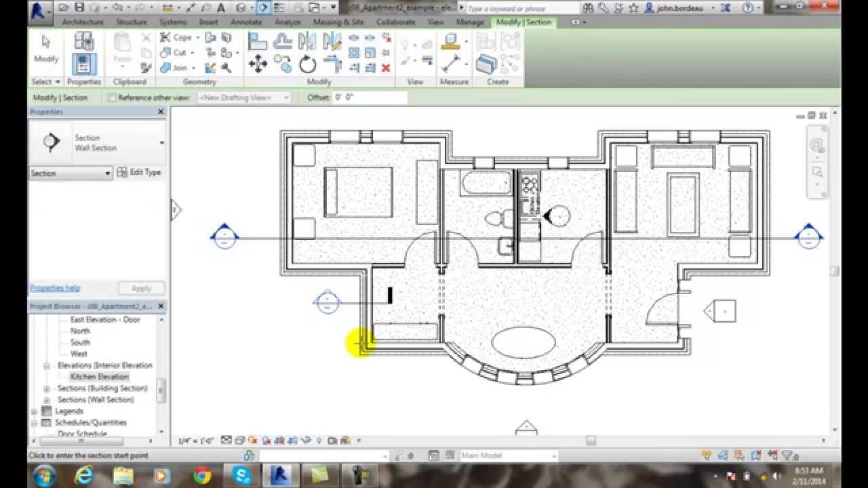Viewport: 868px width, 488px height.
Task: Click Save in the quick access toolbar
Action: (79, 8)
